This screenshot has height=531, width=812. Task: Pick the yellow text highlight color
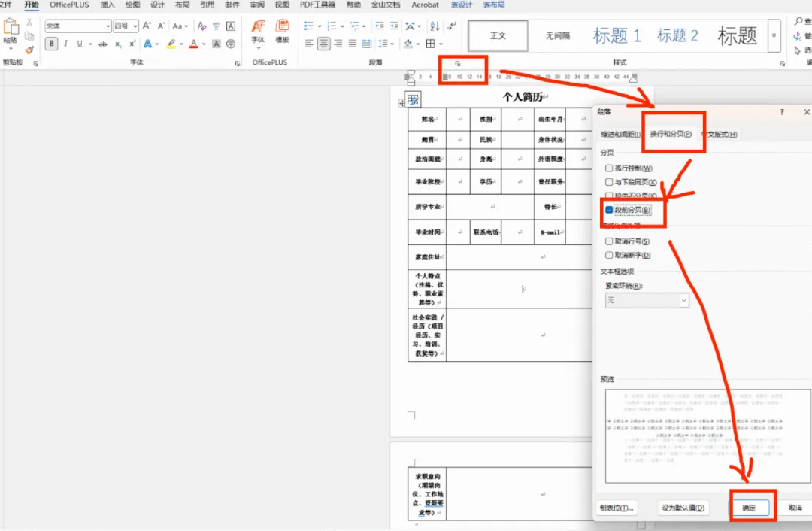171,44
